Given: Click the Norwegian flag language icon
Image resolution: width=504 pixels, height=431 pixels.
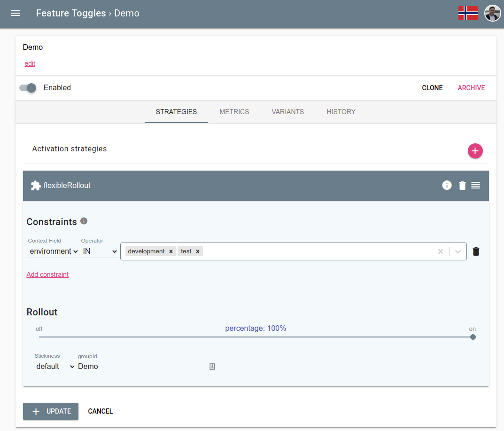Looking at the screenshot, I should [x=468, y=13].
